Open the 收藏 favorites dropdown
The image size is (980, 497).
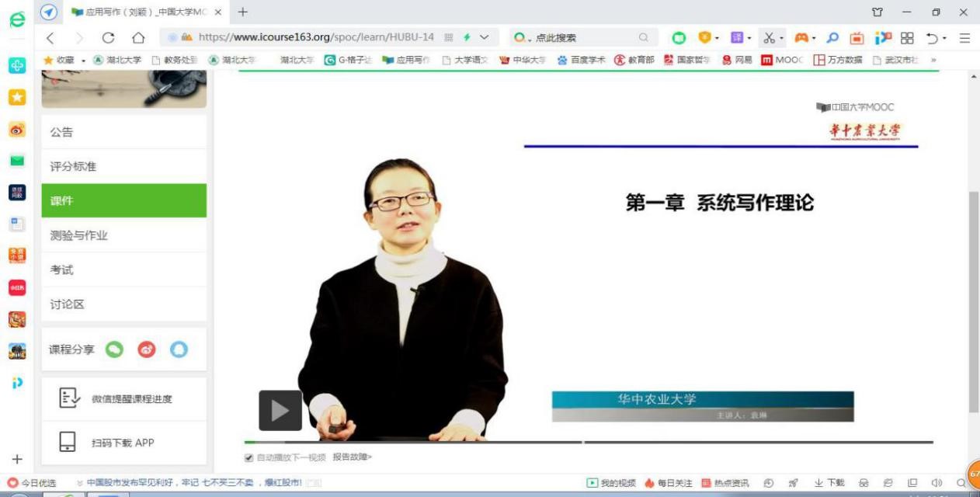(64, 60)
